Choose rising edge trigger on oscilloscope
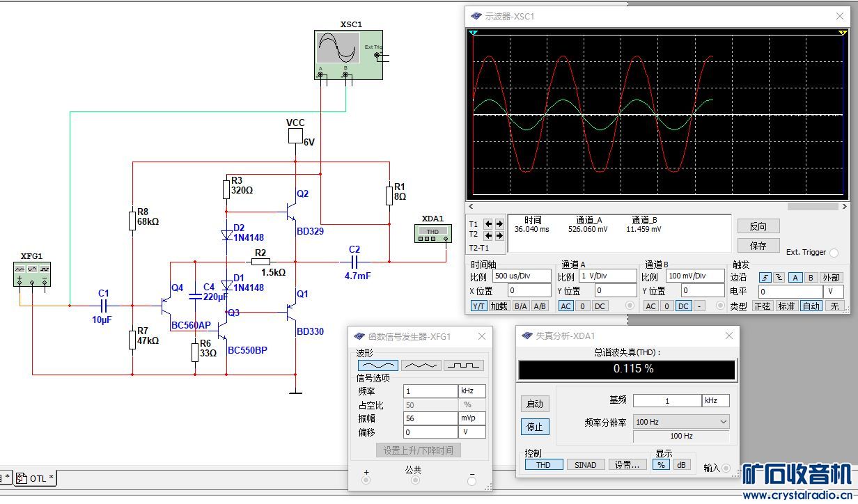This screenshot has height=504, width=858. pos(765,278)
